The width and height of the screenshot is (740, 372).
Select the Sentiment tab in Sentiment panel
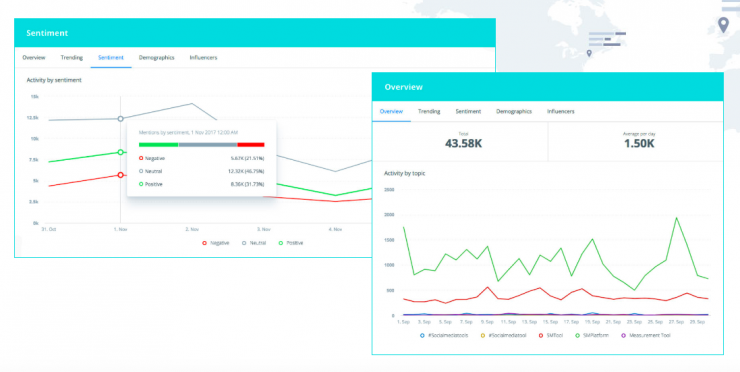click(x=111, y=58)
